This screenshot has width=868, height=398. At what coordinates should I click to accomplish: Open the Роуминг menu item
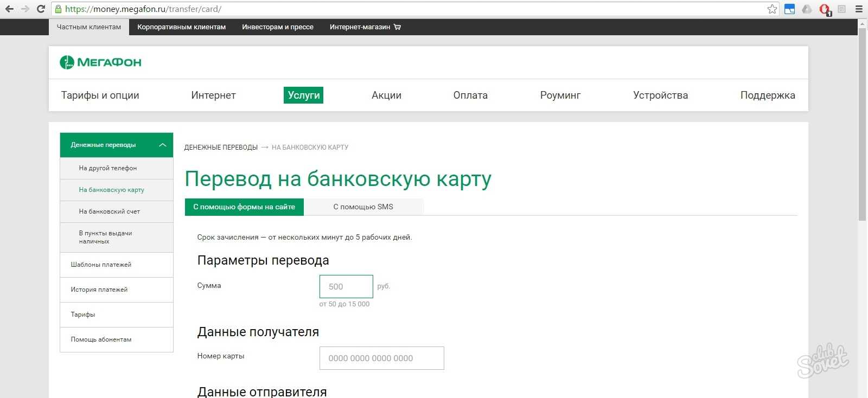tap(560, 95)
